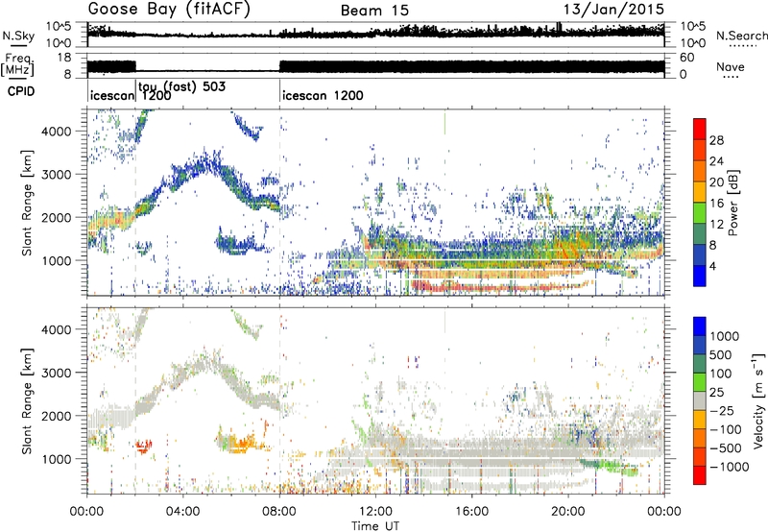Click the '16' tick on Power colorbar
Viewport: 768px width, 532px height.
716,204
